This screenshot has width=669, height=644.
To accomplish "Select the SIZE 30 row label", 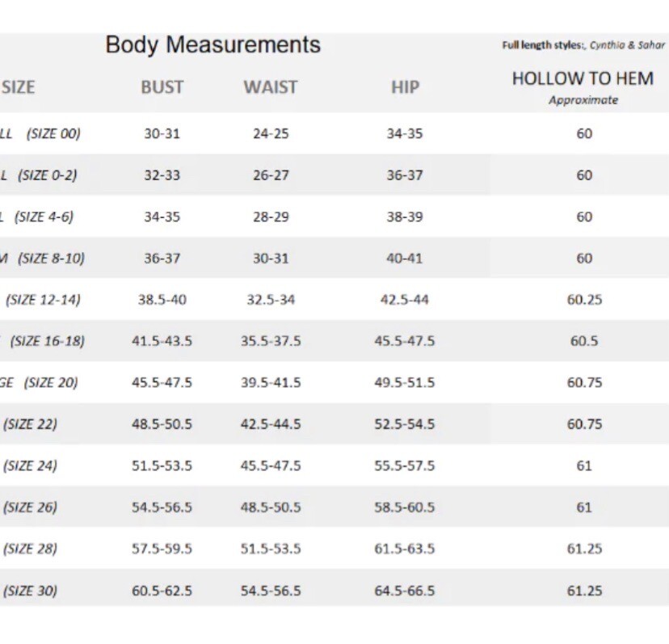I will 30,591.
